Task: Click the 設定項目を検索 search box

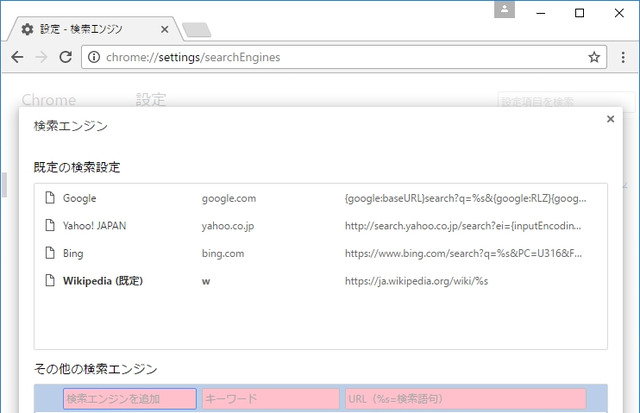Action: coord(566,101)
